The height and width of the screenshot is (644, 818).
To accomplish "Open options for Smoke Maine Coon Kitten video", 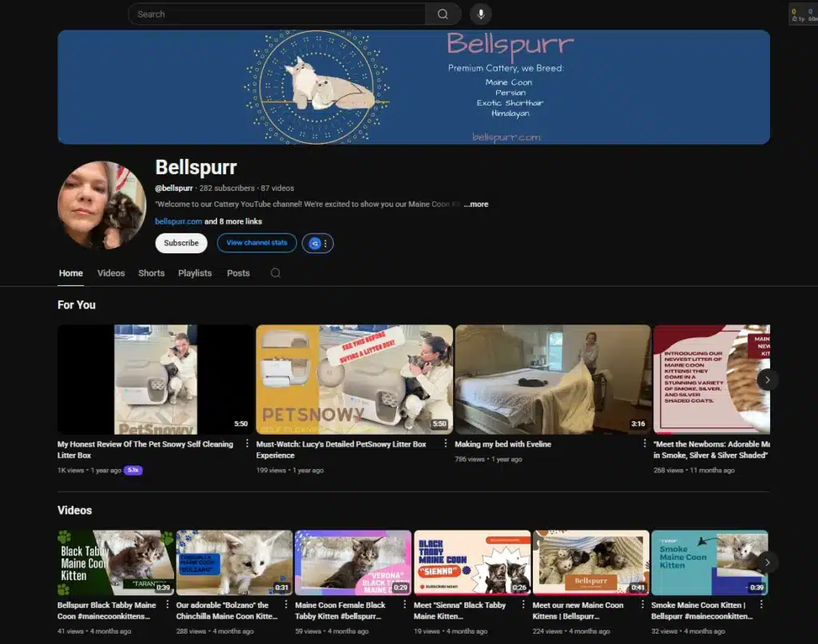I will (761, 604).
